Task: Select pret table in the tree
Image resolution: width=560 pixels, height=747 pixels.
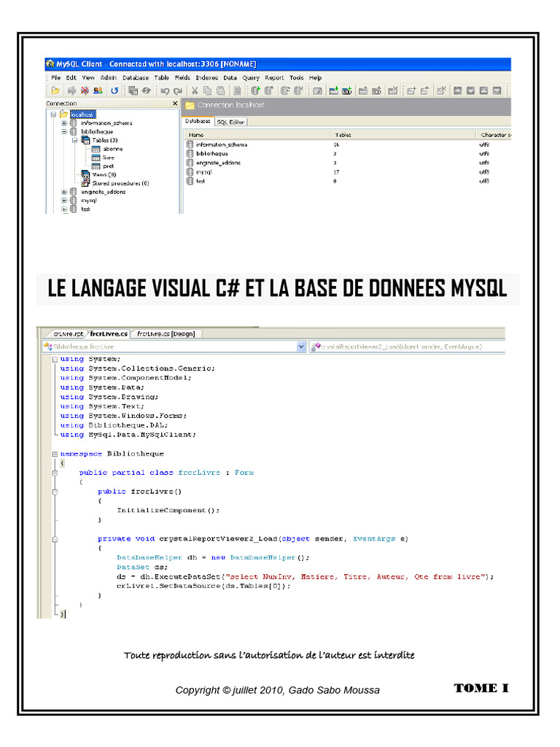Action: pyautogui.click(x=109, y=166)
